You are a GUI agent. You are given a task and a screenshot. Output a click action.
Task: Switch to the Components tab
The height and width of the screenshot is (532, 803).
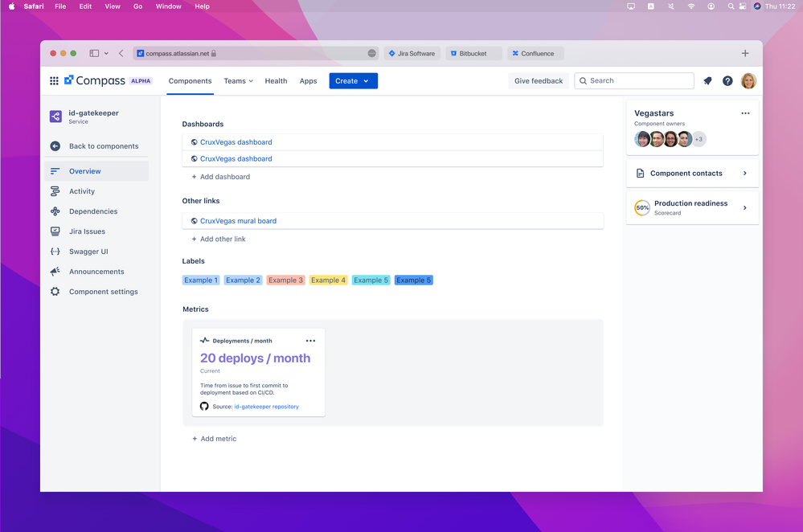click(190, 81)
